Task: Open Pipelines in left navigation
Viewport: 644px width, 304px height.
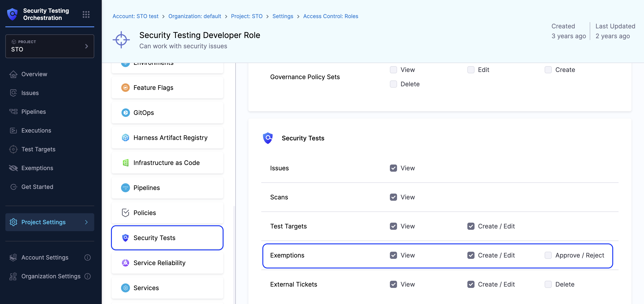Action: [33, 112]
